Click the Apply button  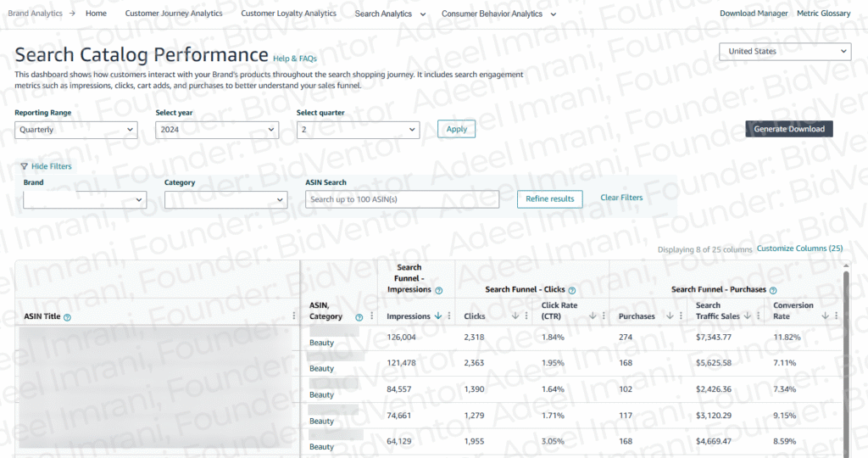[x=457, y=129]
